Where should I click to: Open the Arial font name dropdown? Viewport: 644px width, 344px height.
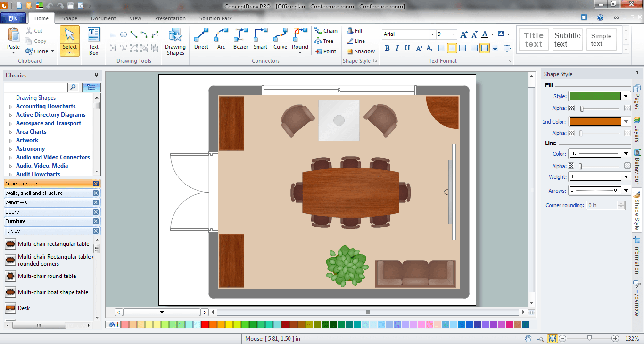point(432,34)
